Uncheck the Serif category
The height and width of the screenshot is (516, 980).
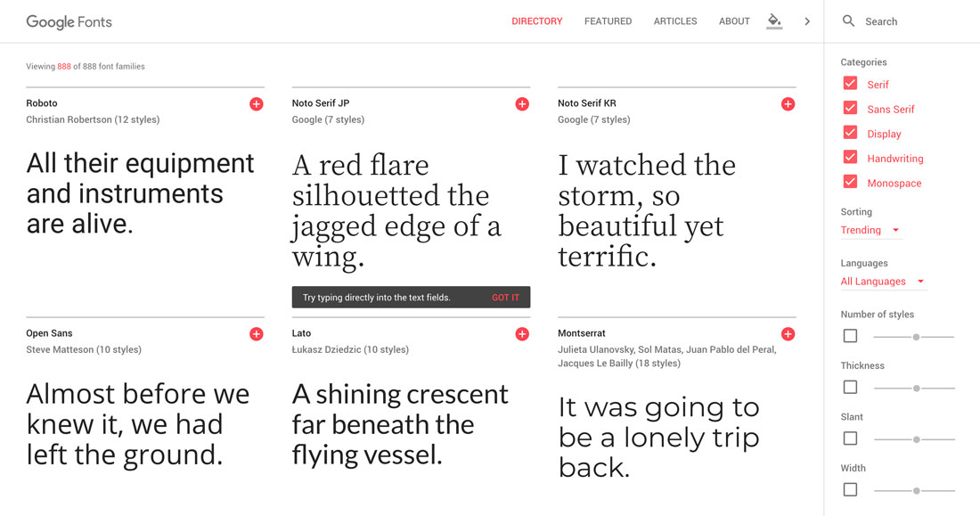(850, 83)
